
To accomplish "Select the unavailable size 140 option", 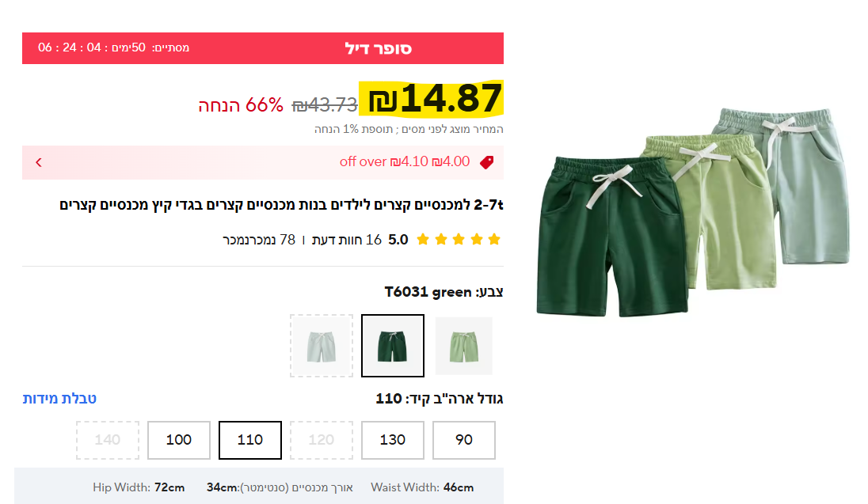I will pyautogui.click(x=108, y=440).
